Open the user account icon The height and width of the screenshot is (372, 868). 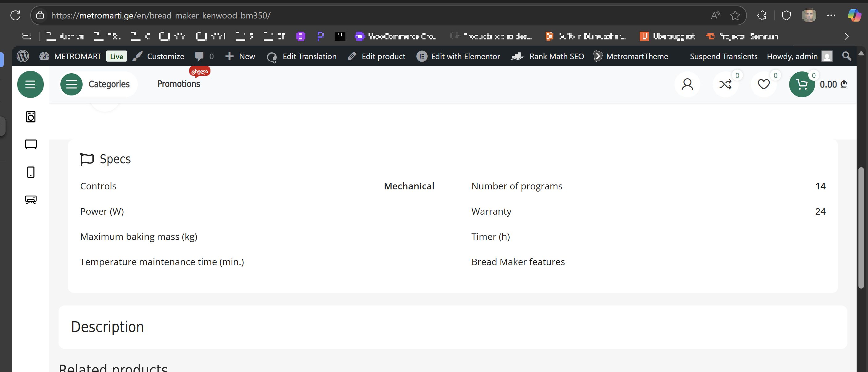(x=687, y=84)
